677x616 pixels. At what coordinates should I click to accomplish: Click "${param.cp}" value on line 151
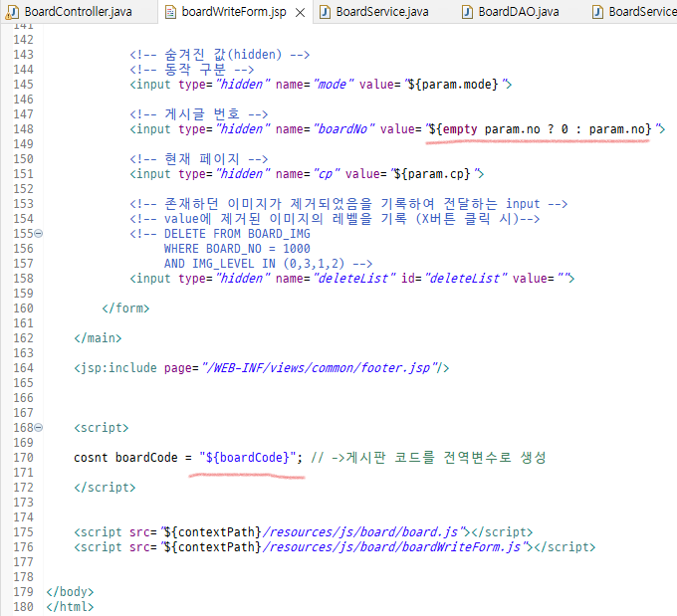pos(432,174)
